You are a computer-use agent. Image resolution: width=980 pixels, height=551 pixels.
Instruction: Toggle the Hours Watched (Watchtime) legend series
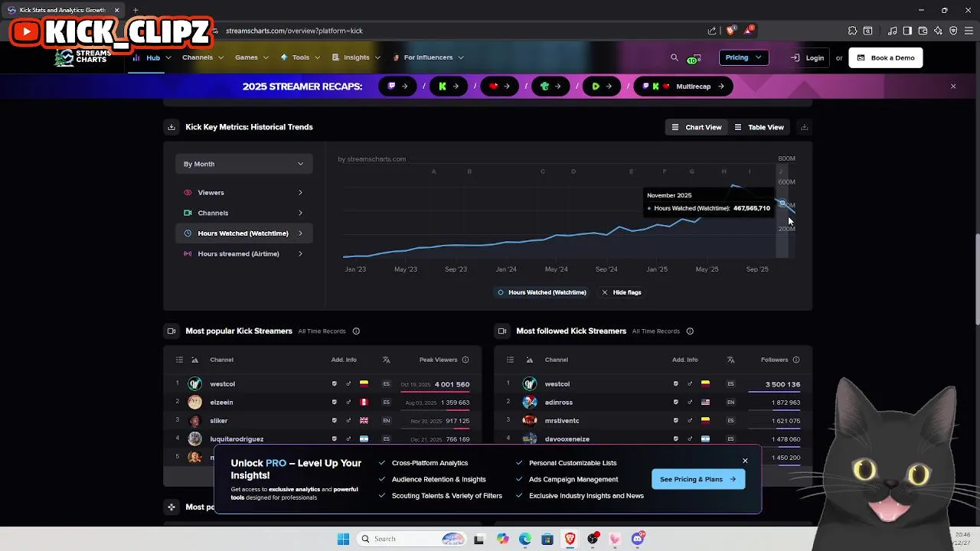click(542, 292)
